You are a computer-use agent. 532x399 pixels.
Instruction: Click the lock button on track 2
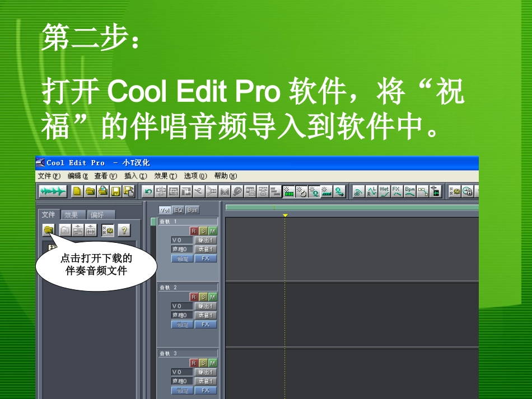182,325
